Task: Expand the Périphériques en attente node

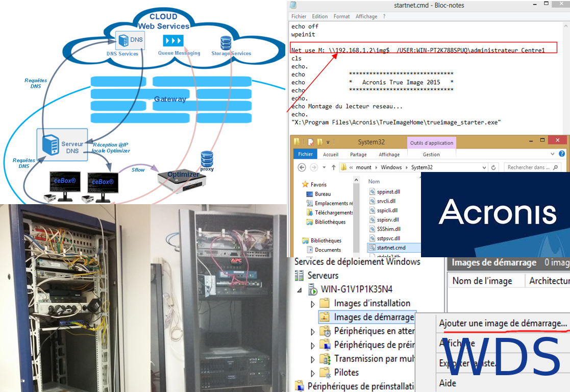Action: (312, 332)
